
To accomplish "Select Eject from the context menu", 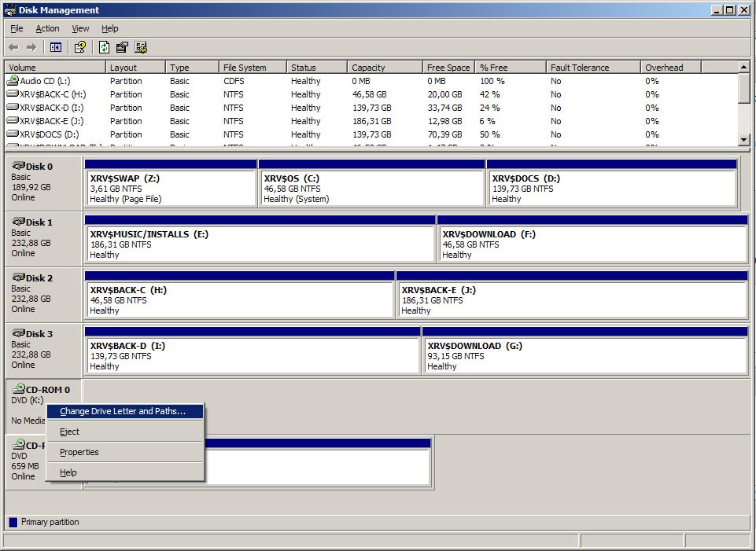I will pyautogui.click(x=70, y=432).
